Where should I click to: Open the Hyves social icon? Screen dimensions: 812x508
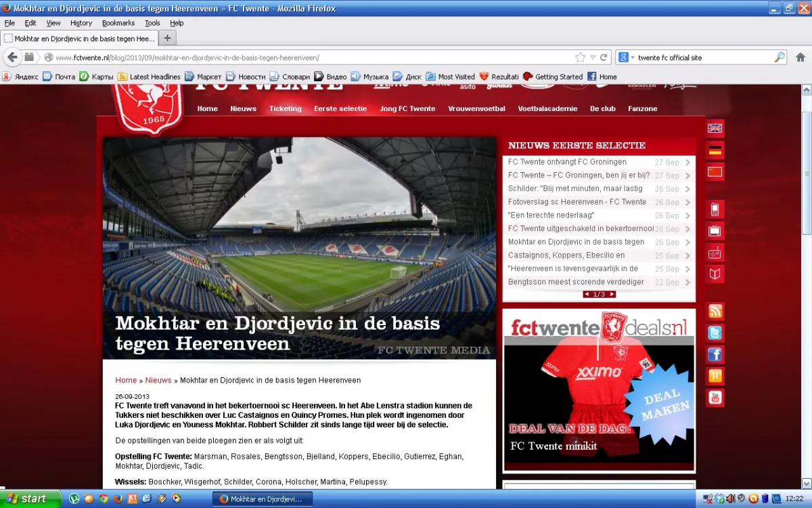point(715,376)
